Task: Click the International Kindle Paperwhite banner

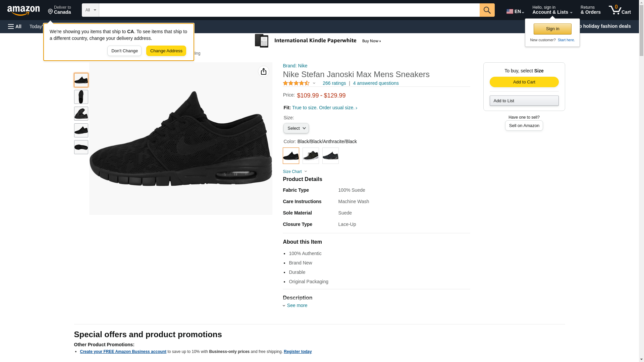Action: click(x=318, y=41)
